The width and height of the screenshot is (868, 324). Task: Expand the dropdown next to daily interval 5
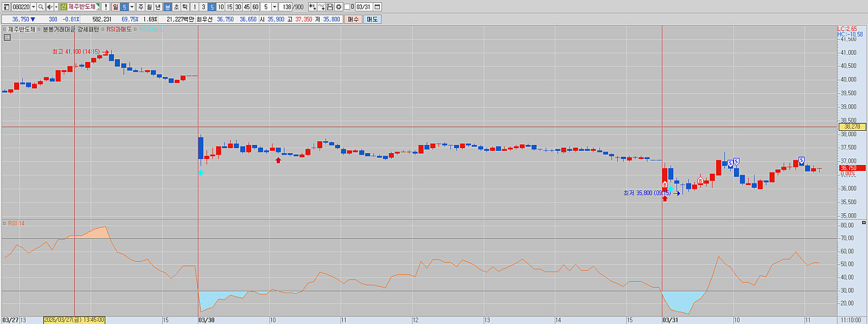(132, 7)
